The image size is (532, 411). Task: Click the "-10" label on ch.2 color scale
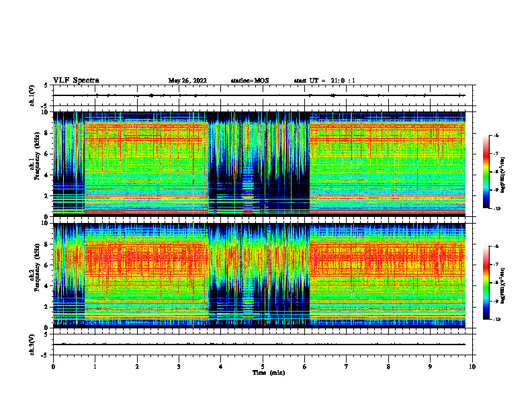[496, 320]
